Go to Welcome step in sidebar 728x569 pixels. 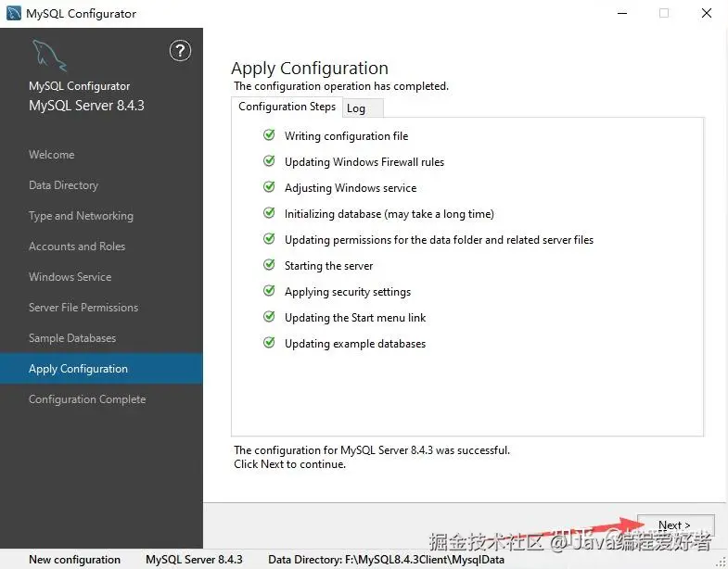pos(52,155)
